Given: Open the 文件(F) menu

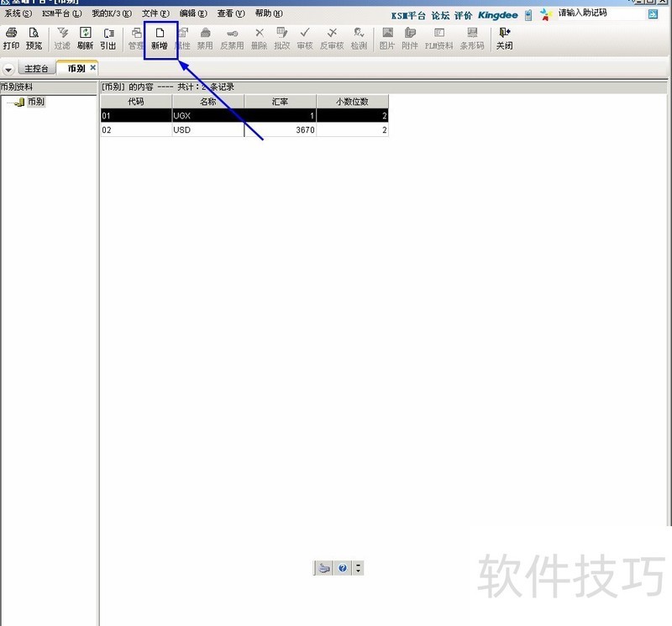Looking at the screenshot, I should (155, 13).
